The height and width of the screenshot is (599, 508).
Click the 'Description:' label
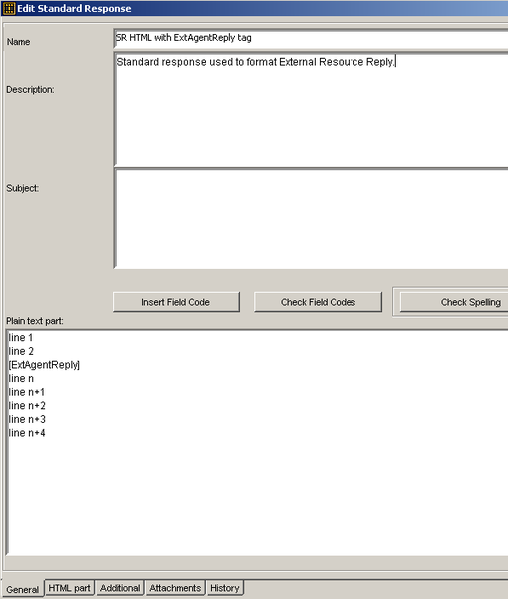click(30, 89)
